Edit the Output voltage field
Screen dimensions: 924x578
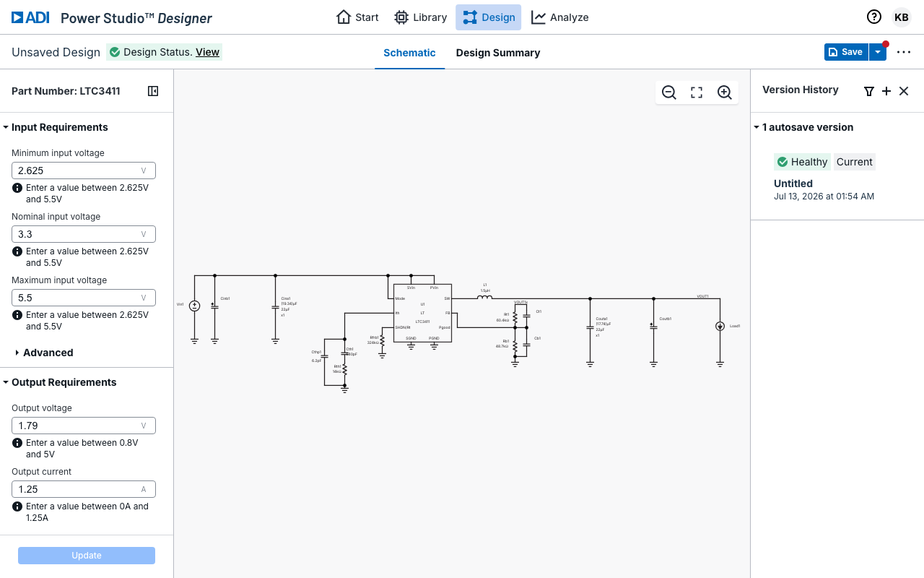tap(84, 426)
